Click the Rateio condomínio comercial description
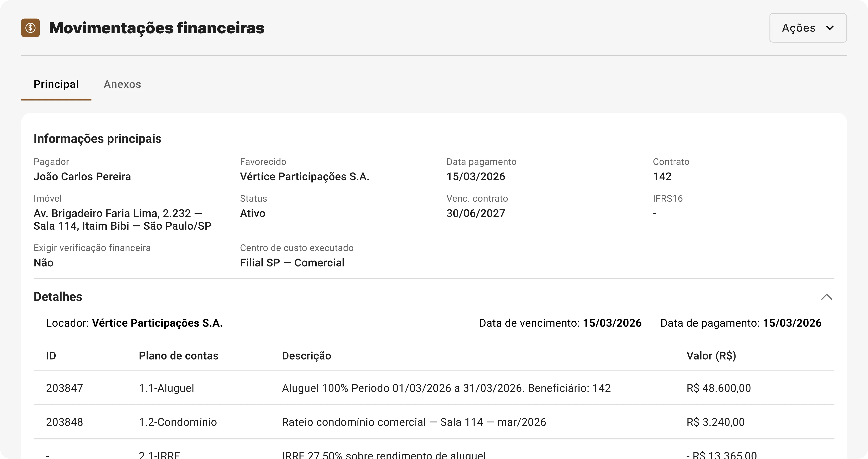Viewport: 868px width, 459px height. [x=414, y=422]
